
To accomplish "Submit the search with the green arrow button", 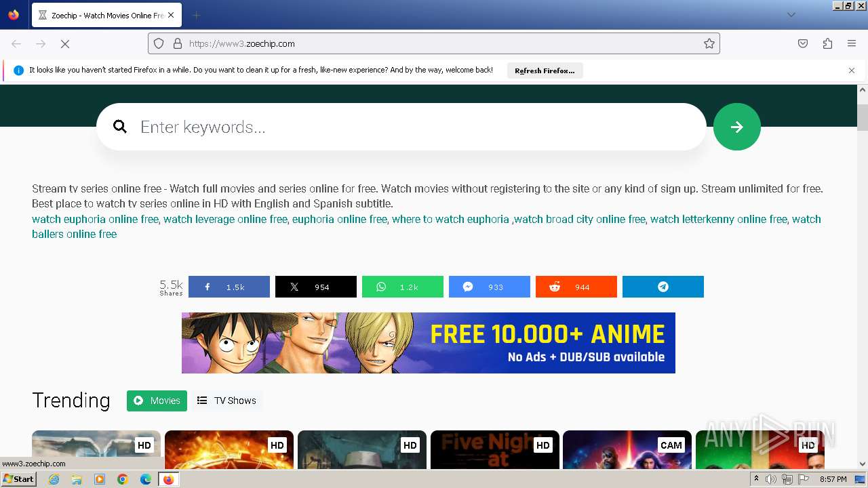I will point(737,127).
